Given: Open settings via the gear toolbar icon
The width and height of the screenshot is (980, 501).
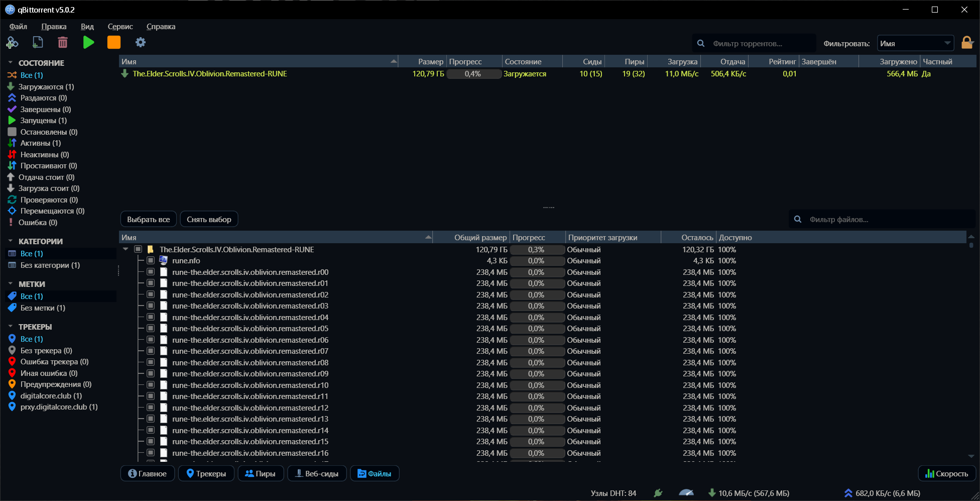Looking at the screenshot, I should pyautogui.click(x=141, y=43).
